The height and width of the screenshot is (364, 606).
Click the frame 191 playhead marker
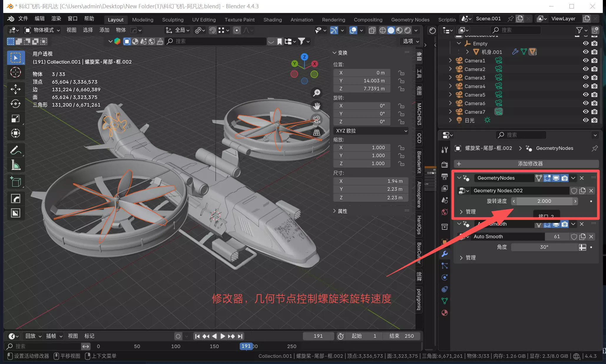pos(246,346)
